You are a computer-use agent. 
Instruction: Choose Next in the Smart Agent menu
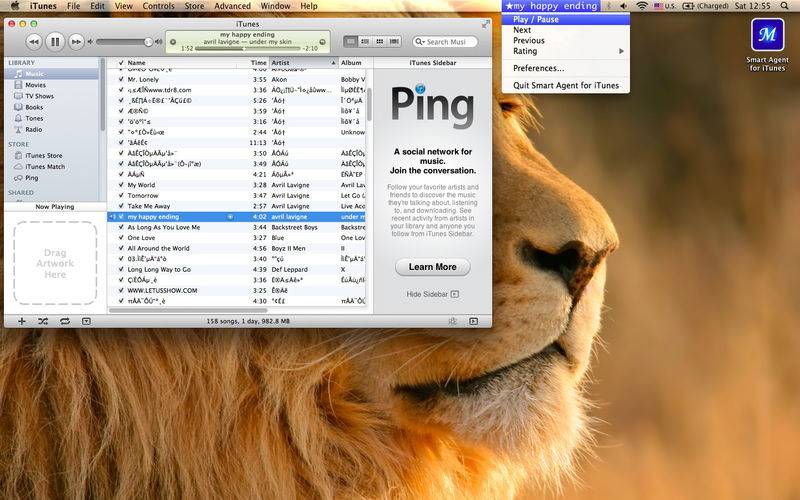pos(565,30)
